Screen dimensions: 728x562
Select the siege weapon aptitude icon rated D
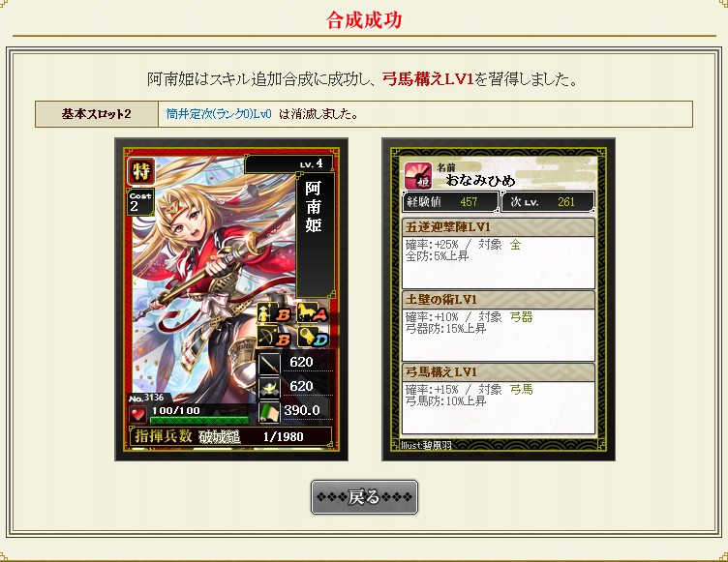[313, 337]
